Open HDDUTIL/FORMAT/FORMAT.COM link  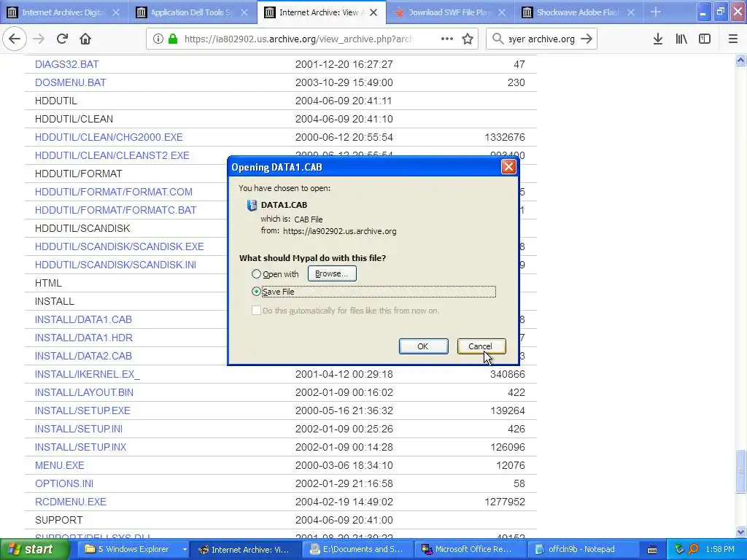click(x=113, y=192)
